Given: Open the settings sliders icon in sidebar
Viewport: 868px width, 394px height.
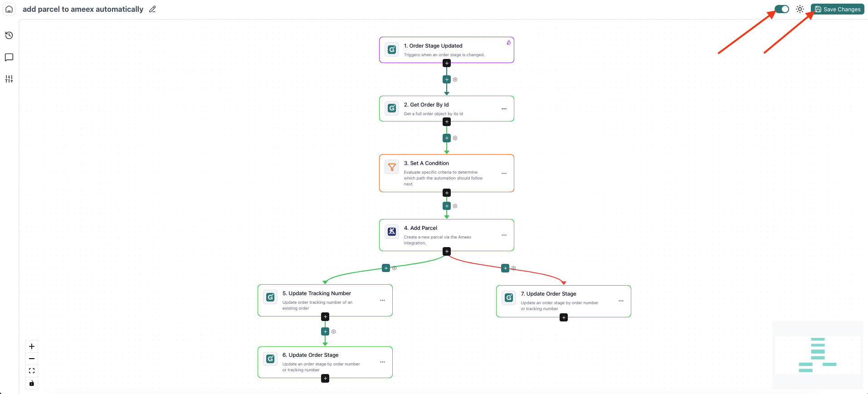Looking at the screenshot, I should coord(9,79).
